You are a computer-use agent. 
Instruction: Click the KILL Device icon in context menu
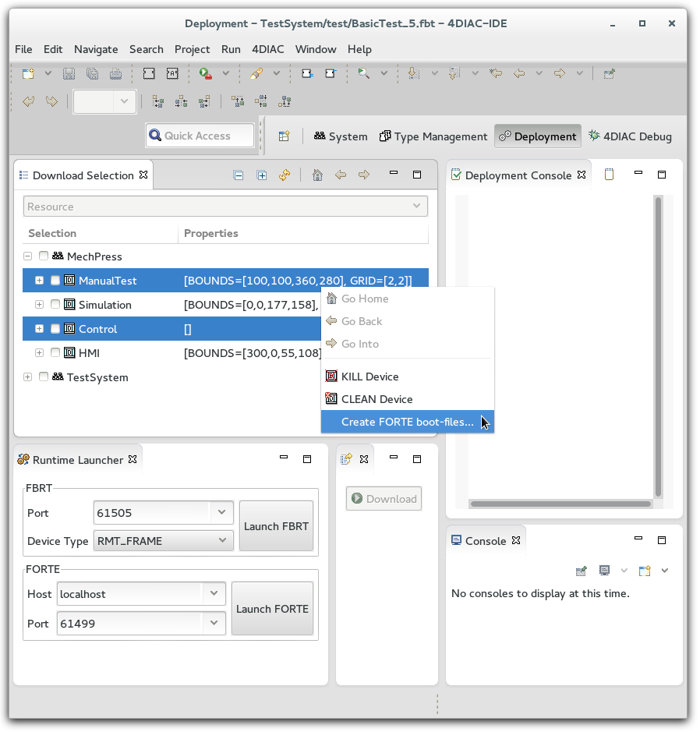(331, 377)
